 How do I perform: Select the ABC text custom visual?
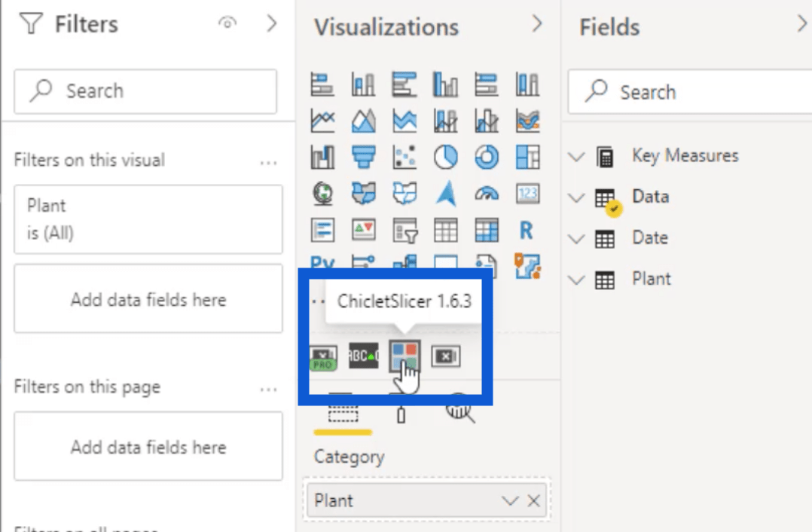tap(363, 356)
